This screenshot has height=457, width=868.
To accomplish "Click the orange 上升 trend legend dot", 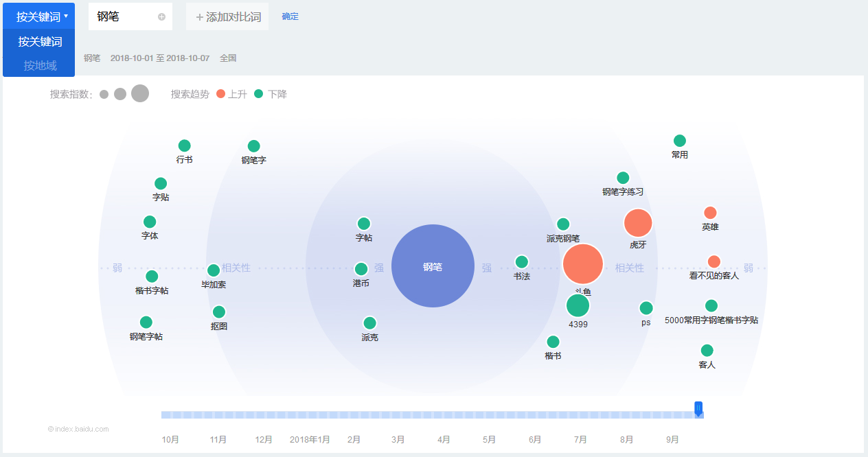I will (220, 94).
